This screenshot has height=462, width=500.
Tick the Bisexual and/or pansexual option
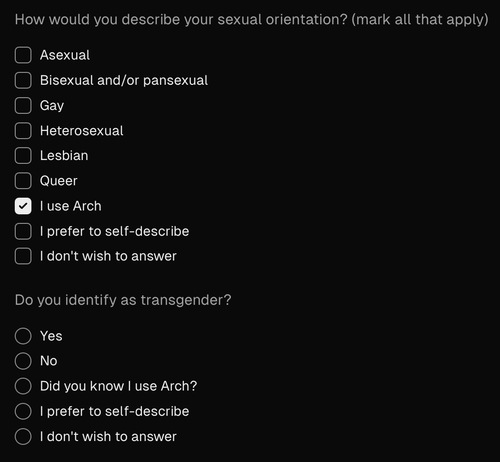point(23,80)
